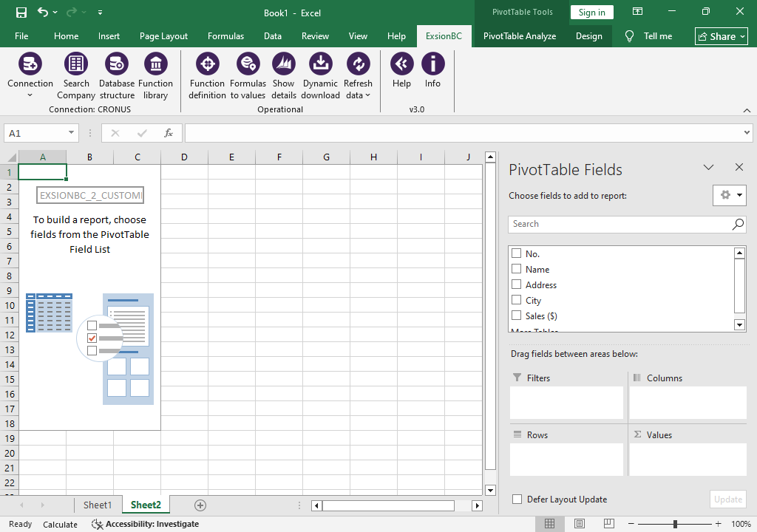Viewport: 757px width, 532px height.
Task: Switch to the Formulas tab
Action: point(225,36)
